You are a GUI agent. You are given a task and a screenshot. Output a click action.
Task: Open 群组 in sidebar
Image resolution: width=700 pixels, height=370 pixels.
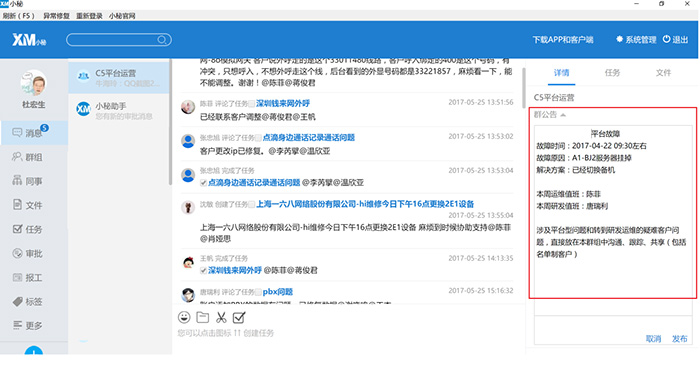(34, 157)
